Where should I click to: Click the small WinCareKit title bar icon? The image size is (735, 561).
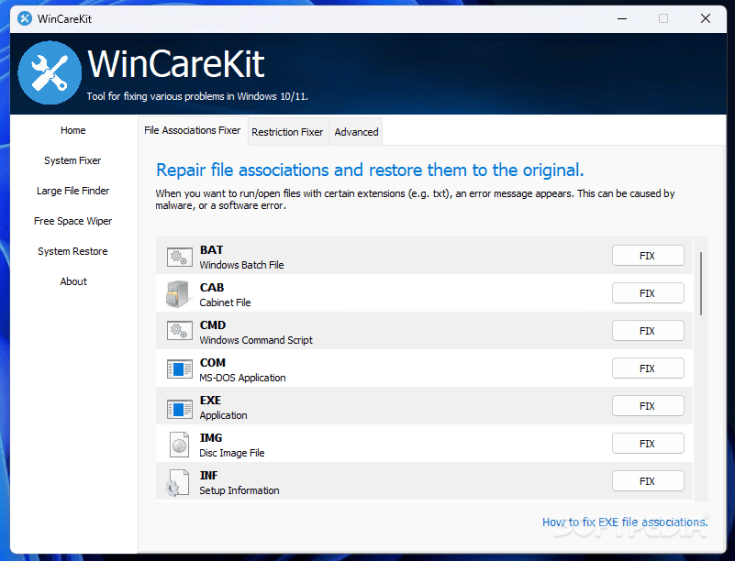point(24,19)
